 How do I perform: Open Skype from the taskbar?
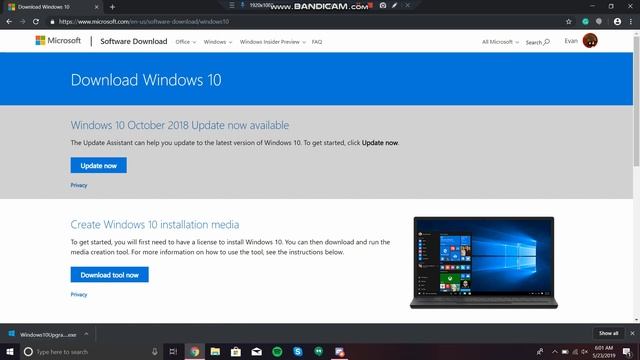point(298,351)
